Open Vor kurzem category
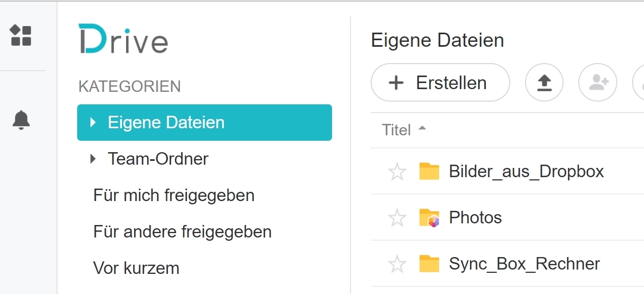Viewport: 644px width, 294px height. tap(136, 268)
